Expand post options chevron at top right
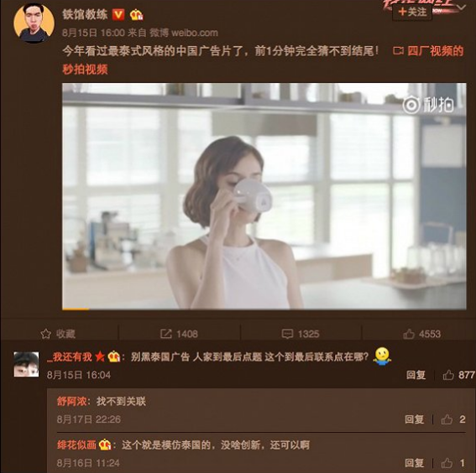The image size is (476, 473). (x=461, y=7)
